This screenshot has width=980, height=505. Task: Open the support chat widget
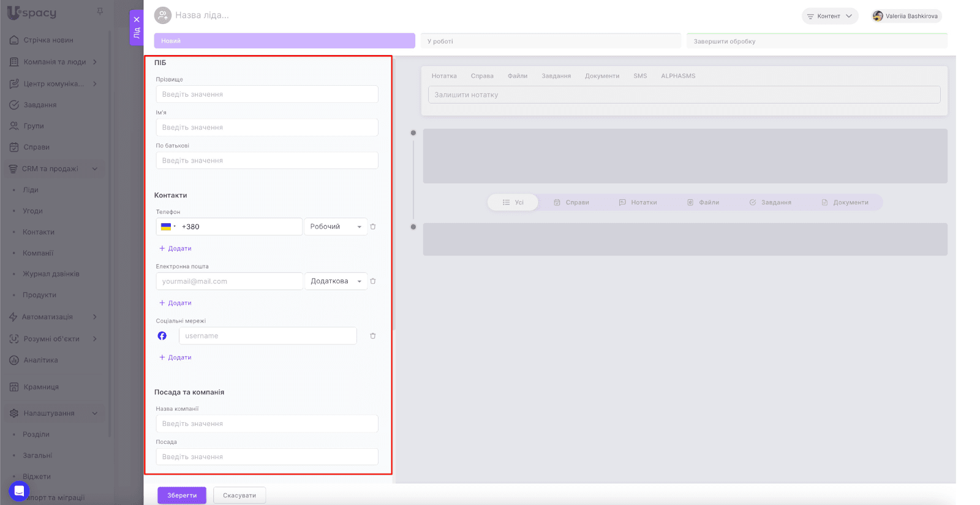[x=19, y=491]
